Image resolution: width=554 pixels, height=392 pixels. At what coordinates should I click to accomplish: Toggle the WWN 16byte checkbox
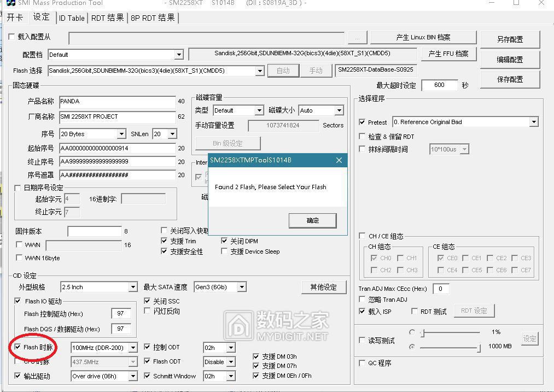[x=20, y=258]
